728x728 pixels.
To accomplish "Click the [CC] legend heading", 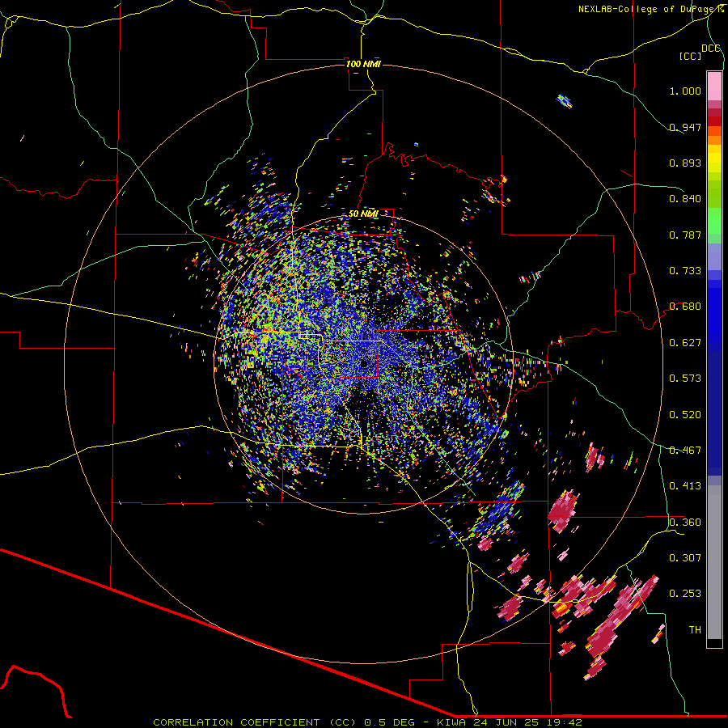I will (x=691, y=56).
